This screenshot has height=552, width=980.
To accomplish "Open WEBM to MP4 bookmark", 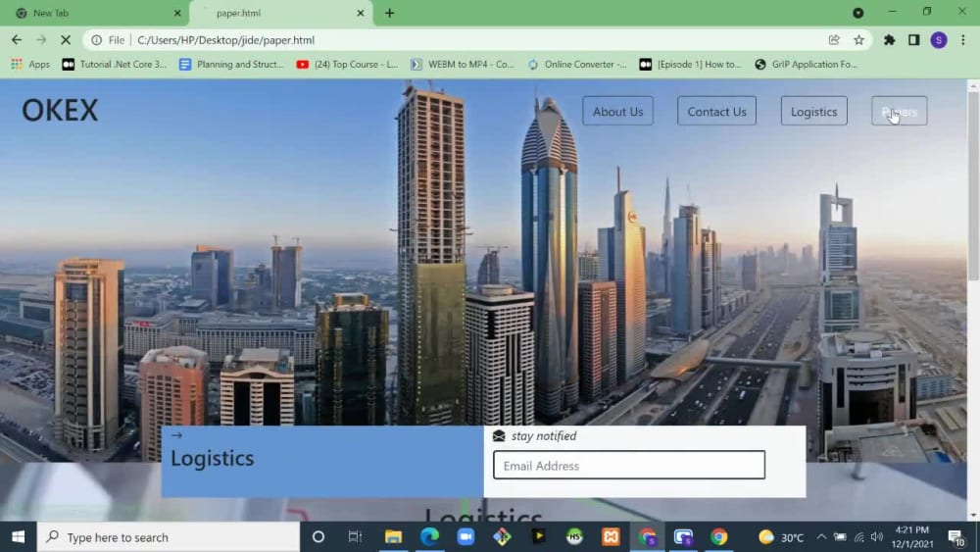I will tap(462, 64).
